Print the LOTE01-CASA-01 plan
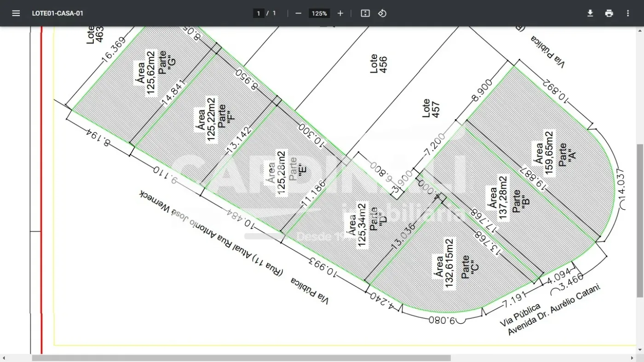Screen dimensions: 644x362 pyautogui.click(x=609, y=13)
